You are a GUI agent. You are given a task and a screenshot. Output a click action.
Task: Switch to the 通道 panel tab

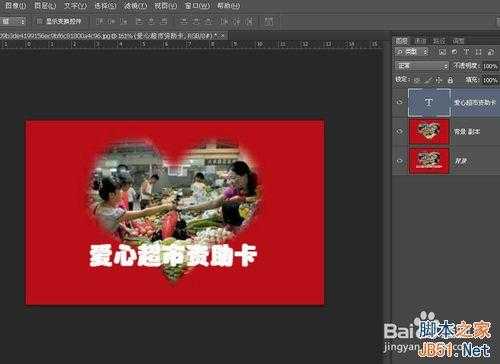click(420, 41)
